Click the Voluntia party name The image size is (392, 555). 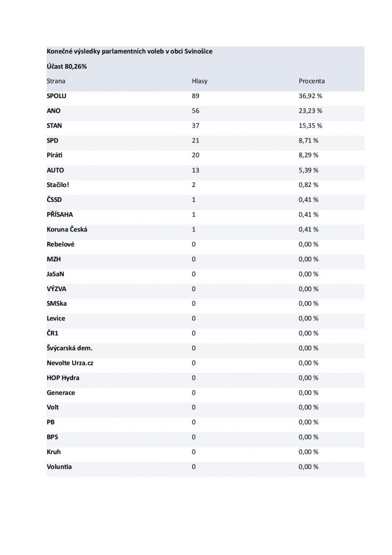pos(59,466)
